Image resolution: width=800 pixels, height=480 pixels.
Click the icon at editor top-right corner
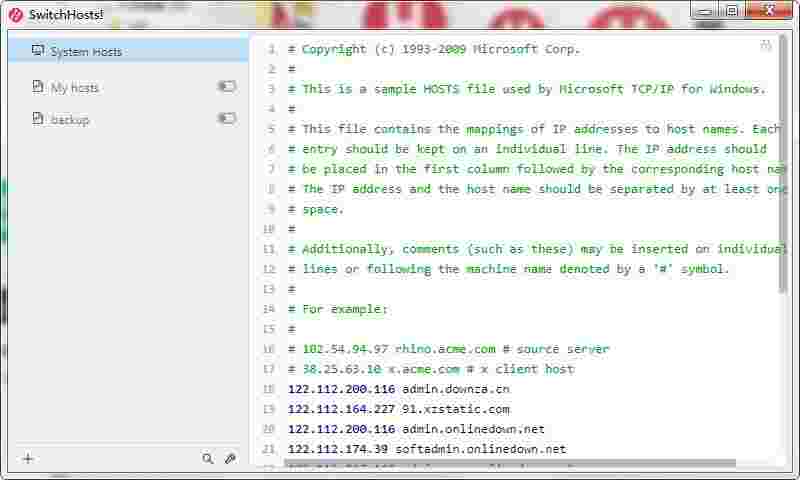pyautogui.click(x=766, y=45)
